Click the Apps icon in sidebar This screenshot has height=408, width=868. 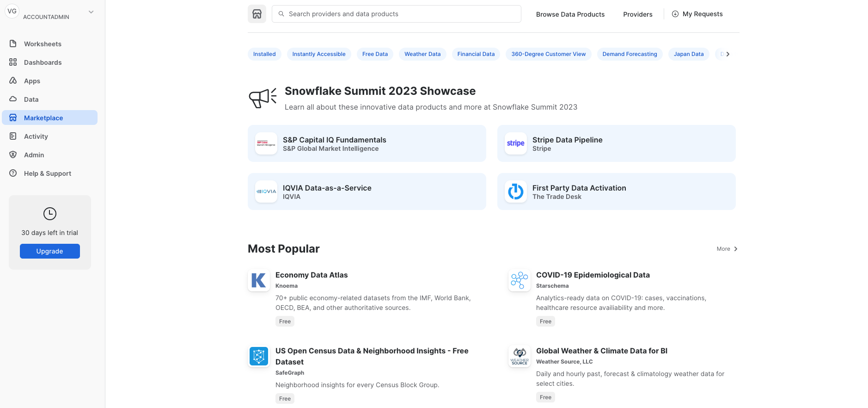click(13, 80)
